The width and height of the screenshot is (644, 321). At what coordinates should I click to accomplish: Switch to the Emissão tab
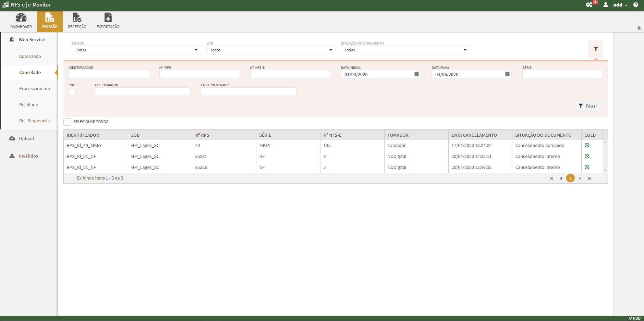(x=50, y=20)
